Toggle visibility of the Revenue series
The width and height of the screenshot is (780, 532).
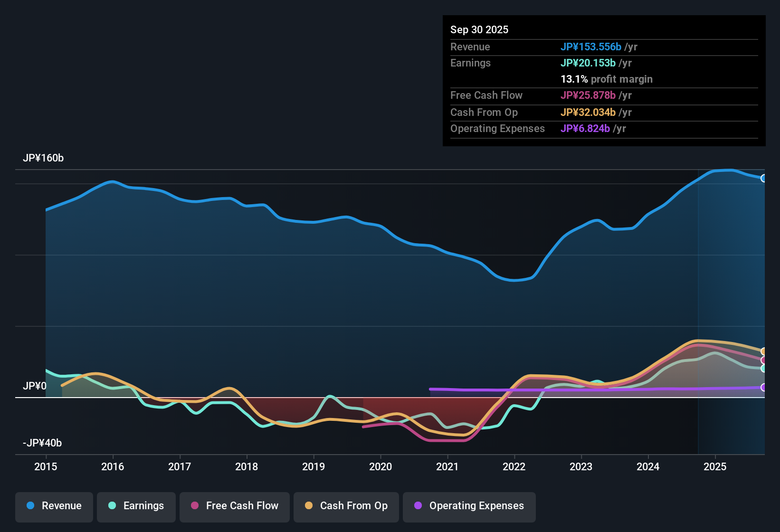pyautogui.click(x=54, y=506)
